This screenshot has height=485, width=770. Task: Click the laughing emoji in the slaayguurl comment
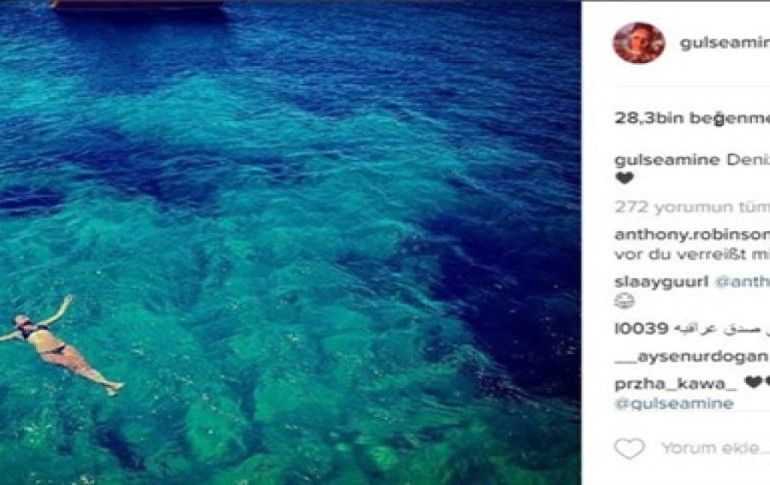point(624,300)
